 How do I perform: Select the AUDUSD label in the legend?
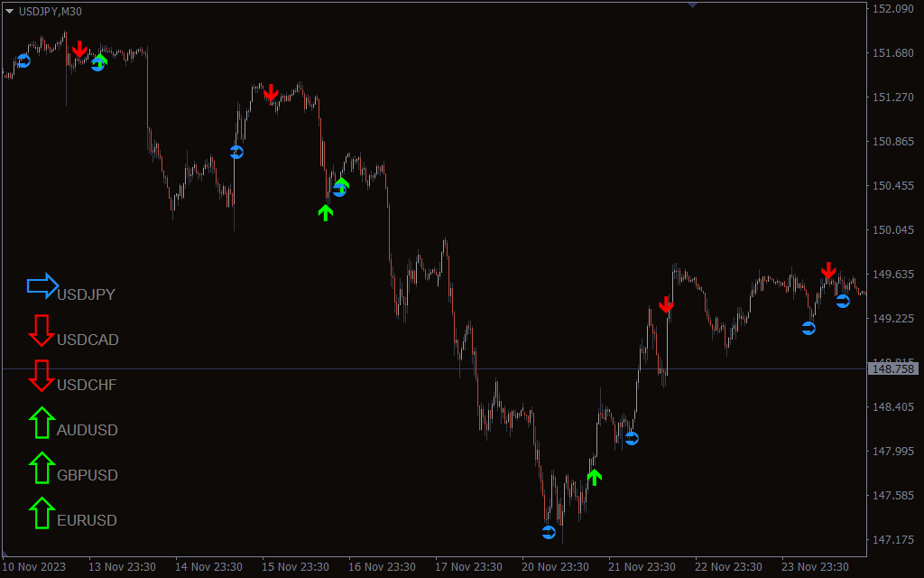point(88,430)
